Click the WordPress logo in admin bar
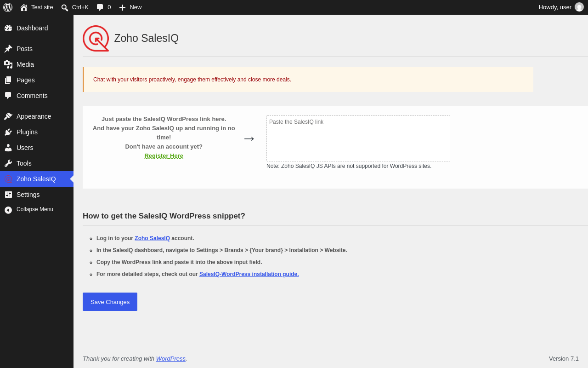This screenshot has height=368, width=588. (x=8, y=7)
